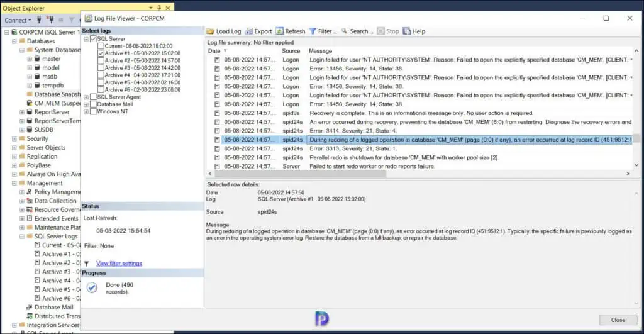The width and height of the screenshot is (644, 334).
Task: Click the Resource Governor icon
Action: pyautogui.click(x=30, y=209)
